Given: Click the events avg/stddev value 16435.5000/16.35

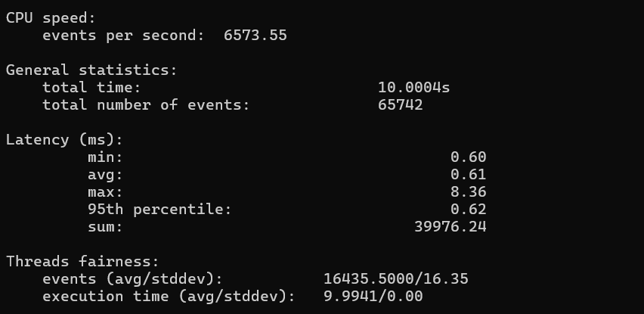Looking at the screenshot, I should (x=395, y=278).
